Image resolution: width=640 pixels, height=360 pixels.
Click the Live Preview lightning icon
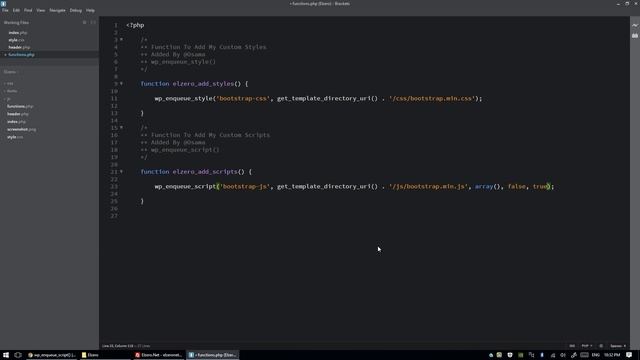click(635, 25)
